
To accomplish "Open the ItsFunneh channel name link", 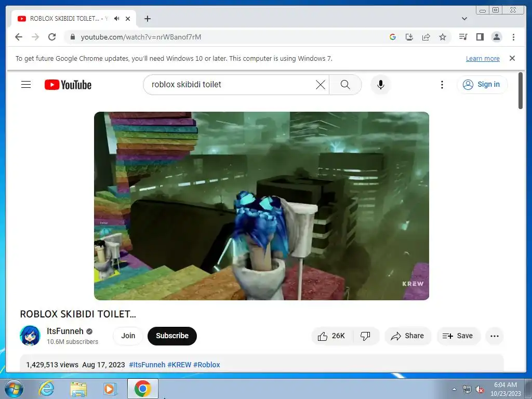I will coord(65,331).
